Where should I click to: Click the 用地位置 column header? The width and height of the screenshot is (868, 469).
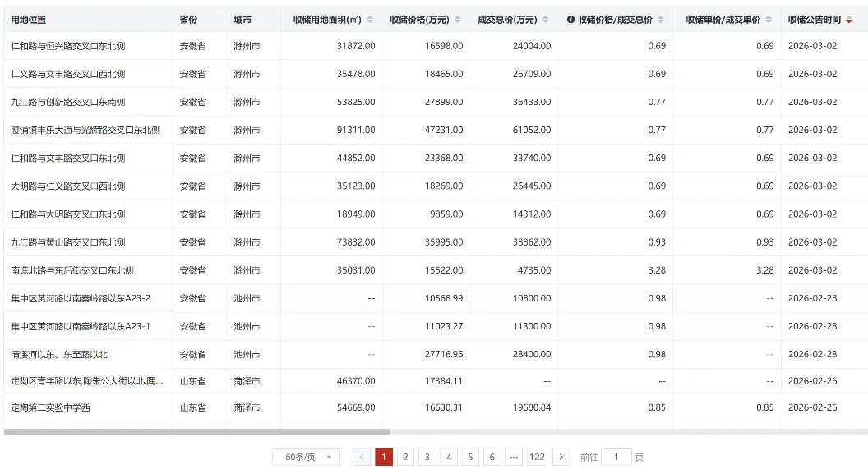[x=29, y=20]
